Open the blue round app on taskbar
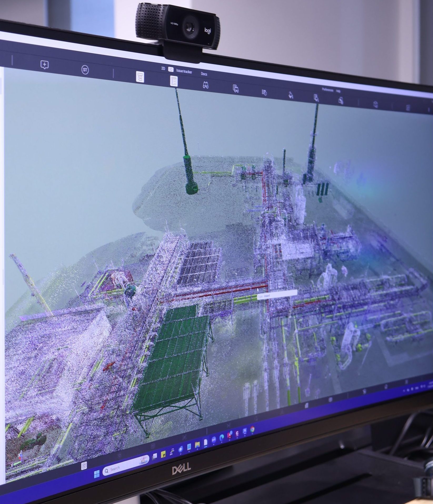433x504 pixels. tap(181, 449)
